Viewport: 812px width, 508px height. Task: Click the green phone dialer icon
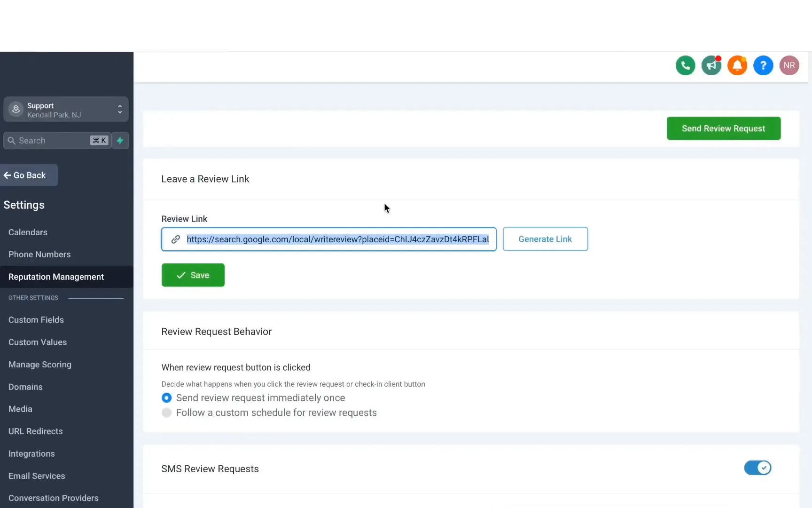coord(685,65)
